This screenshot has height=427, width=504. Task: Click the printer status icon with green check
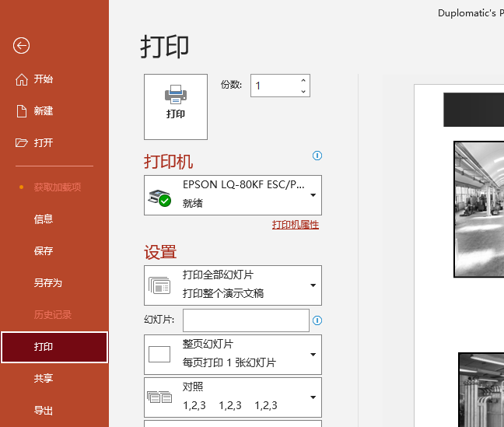click(159, 198)
